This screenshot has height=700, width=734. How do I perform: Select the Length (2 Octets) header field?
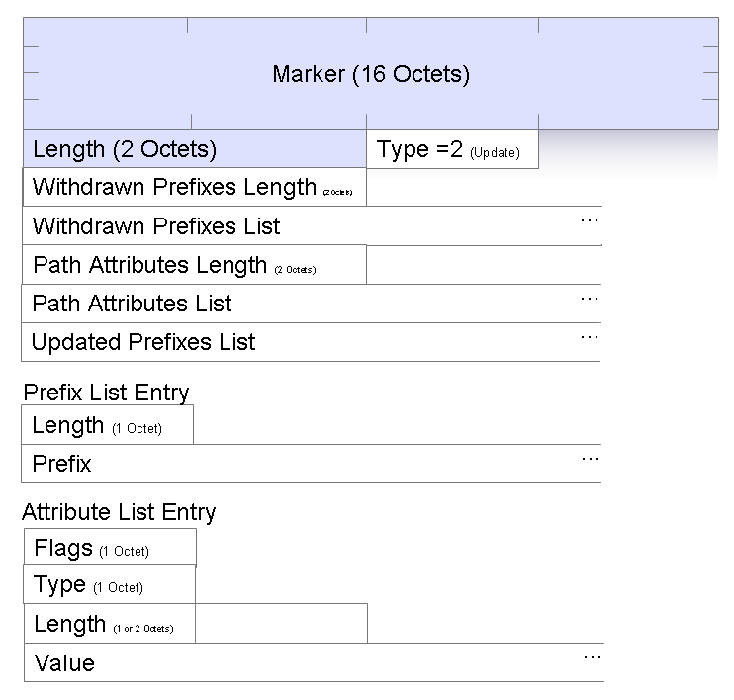pos(194,149)
